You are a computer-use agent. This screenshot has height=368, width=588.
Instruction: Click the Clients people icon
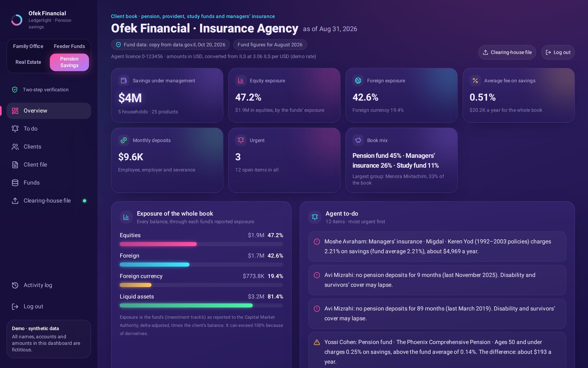(15, 147)
